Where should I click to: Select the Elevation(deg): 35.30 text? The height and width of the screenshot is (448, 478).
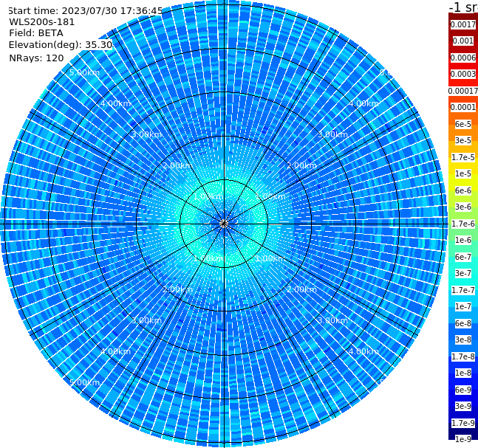coord(61,45)
